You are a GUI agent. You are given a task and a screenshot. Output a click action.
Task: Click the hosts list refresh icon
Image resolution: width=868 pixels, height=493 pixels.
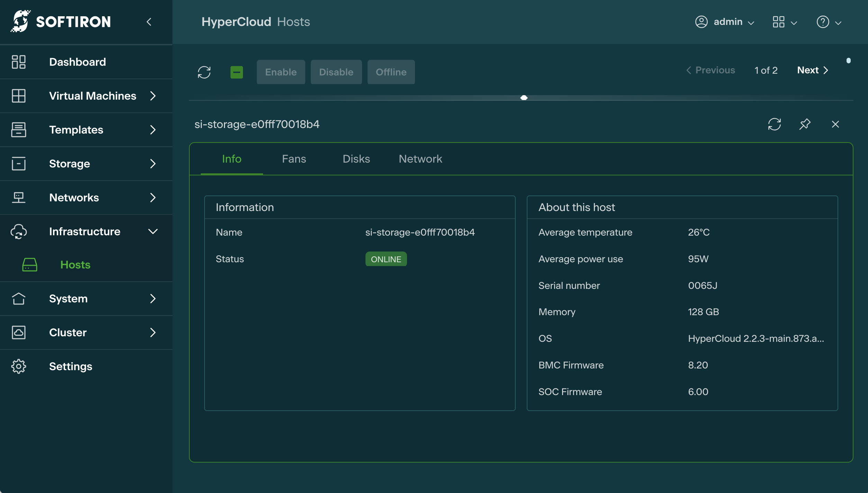click(x=204, y=72)
